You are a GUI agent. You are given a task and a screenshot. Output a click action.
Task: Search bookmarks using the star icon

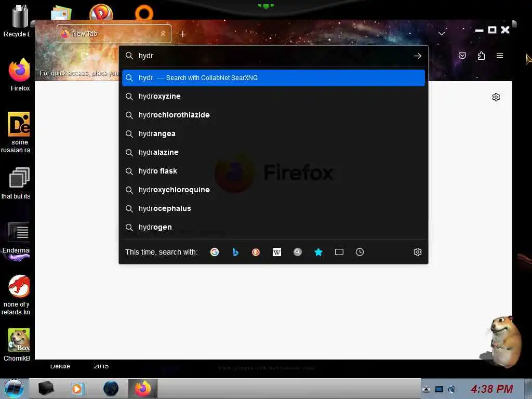[x=318, y=252]
